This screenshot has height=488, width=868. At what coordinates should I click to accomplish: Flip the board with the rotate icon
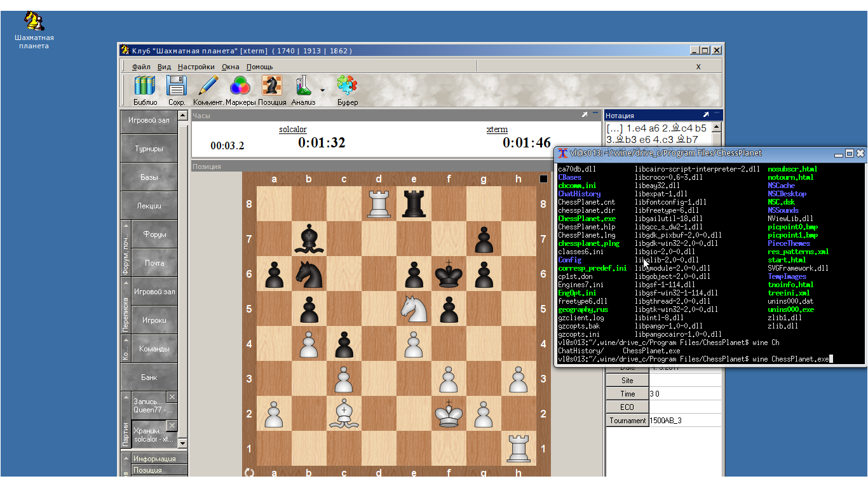click(249, 472)
